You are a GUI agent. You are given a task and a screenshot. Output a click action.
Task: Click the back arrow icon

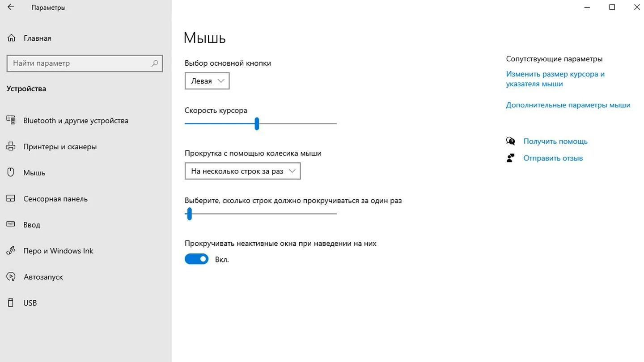click(11, 7)
